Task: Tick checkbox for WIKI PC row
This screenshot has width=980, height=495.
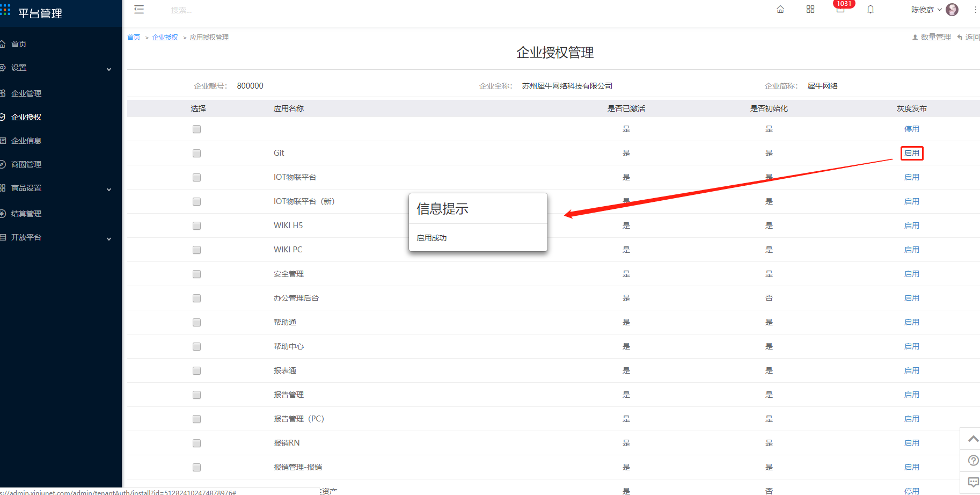Action: (x=197, y=250)
